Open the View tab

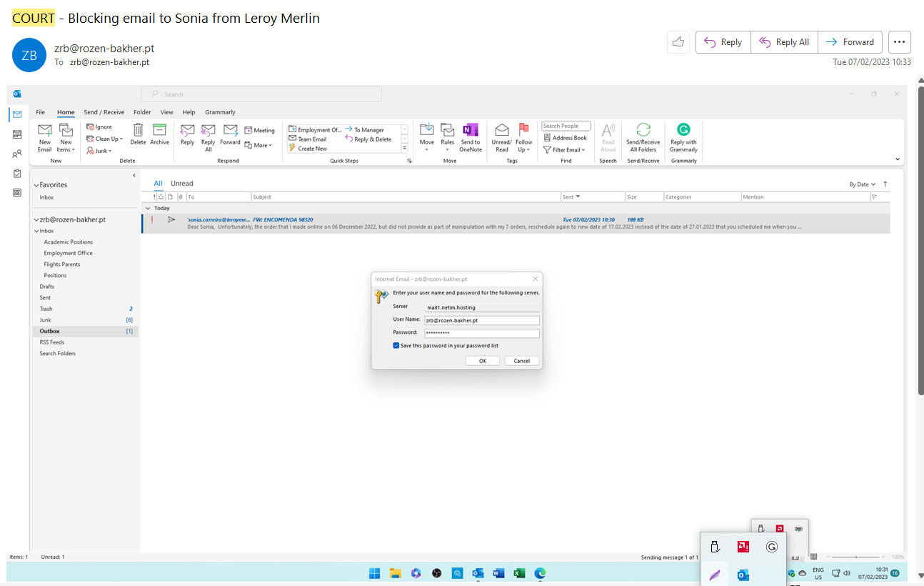click(166, 112)
